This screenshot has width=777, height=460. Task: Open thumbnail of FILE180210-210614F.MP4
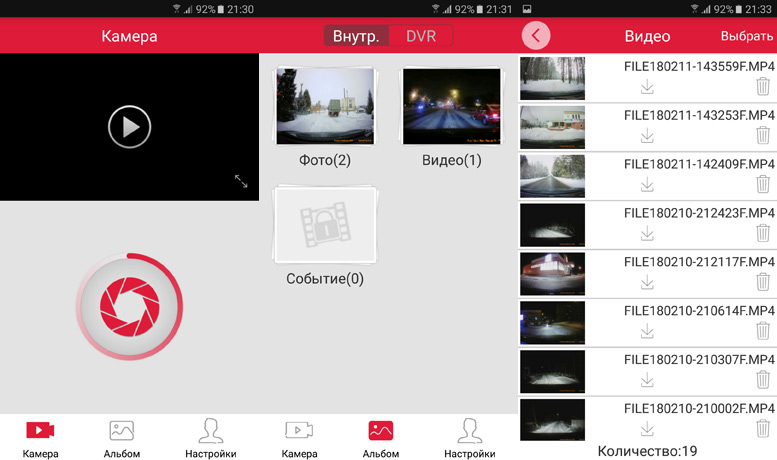click(552, 322)
